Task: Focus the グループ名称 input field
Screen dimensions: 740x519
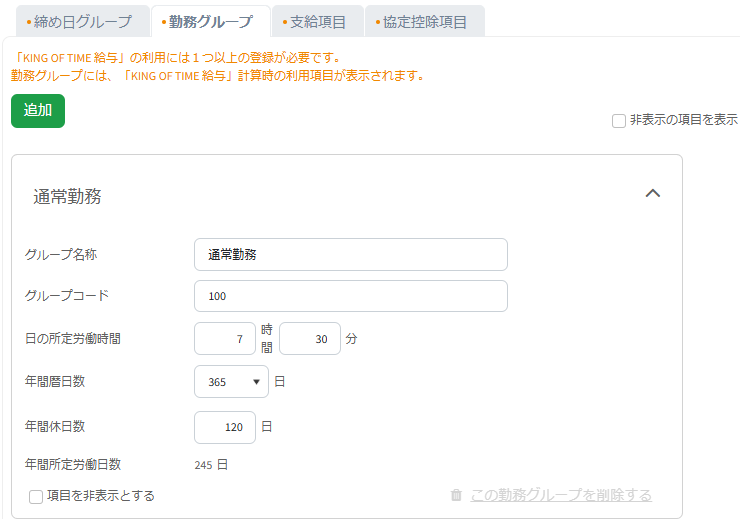Action: [x=351, y=254]
